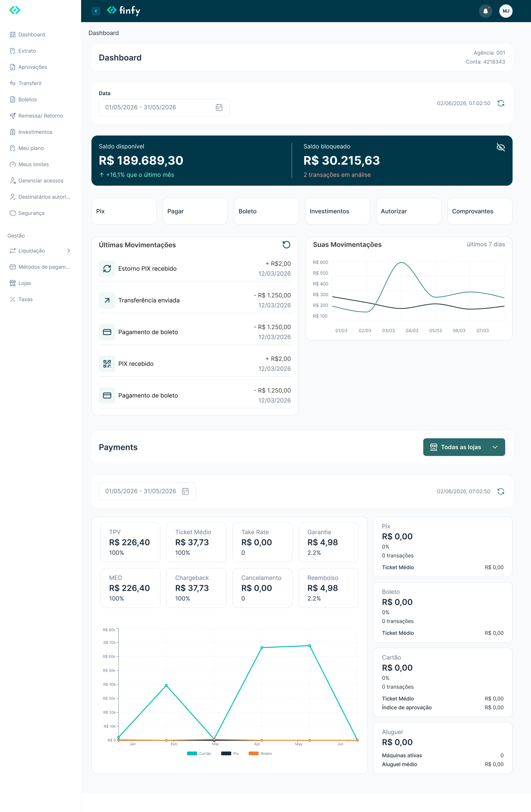The width and height of the screenshot is (531, 812).
Task: Click the Cartão summary card
Action: coord(443,682)
